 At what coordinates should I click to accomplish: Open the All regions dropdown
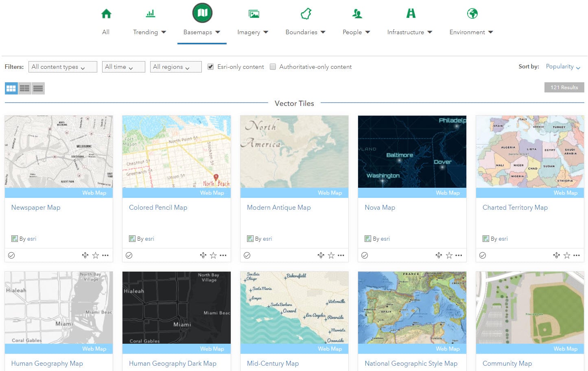pyautogui.click(x=175, y=66)
